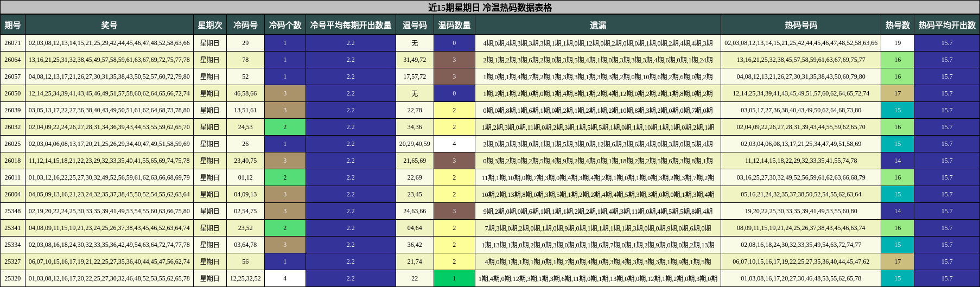Image resolution: width=980 pixels, height=287 pixels.
Task: Select period number cell '26050'
Action: [12, 93]
